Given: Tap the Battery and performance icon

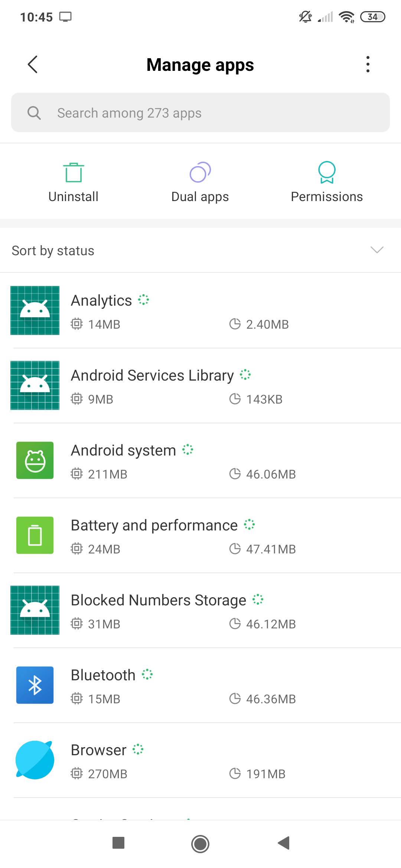Looking at the screenshot, I should [x=35, y=535].
